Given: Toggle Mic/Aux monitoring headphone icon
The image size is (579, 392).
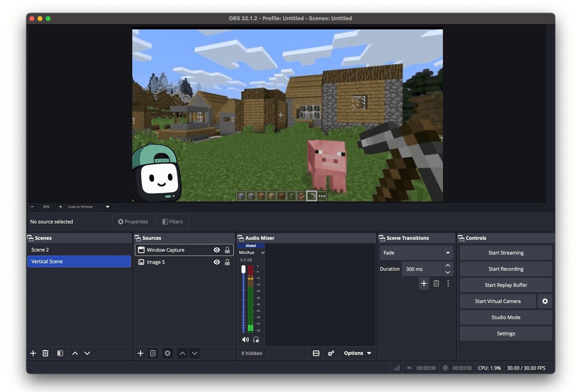Looking at the screenshot, I should tap(256, 339).
